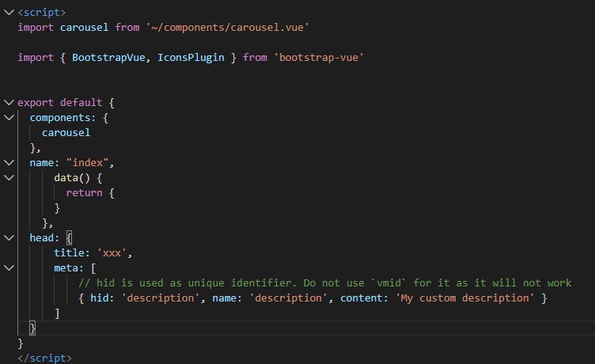
Task: Click the opening <script> tag text
Action: [x=42, y=12]
